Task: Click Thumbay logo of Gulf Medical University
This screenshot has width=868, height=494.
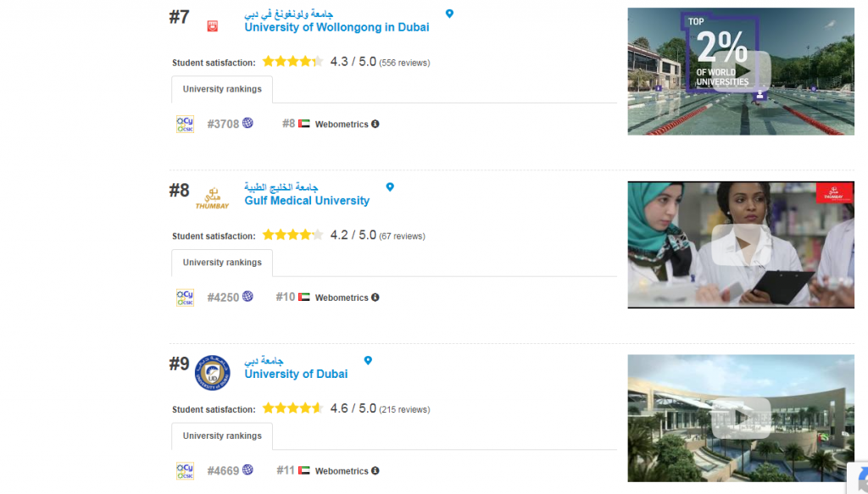Action: 212,198
